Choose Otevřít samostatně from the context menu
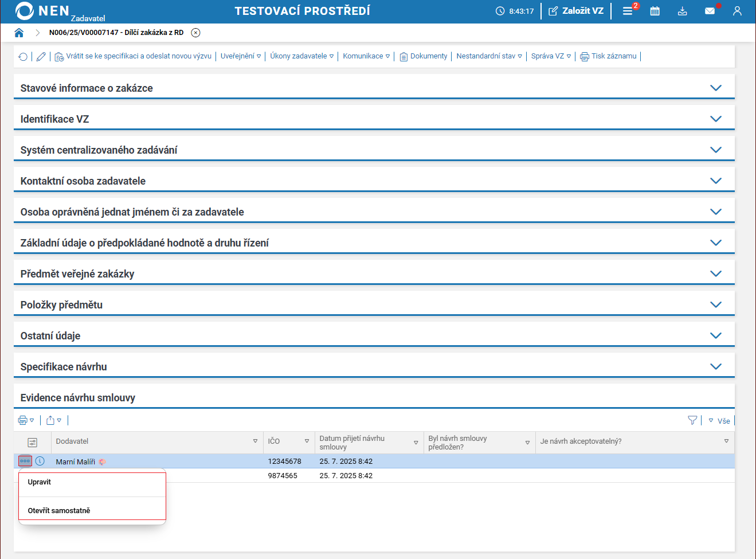 (x=92, y=510)
